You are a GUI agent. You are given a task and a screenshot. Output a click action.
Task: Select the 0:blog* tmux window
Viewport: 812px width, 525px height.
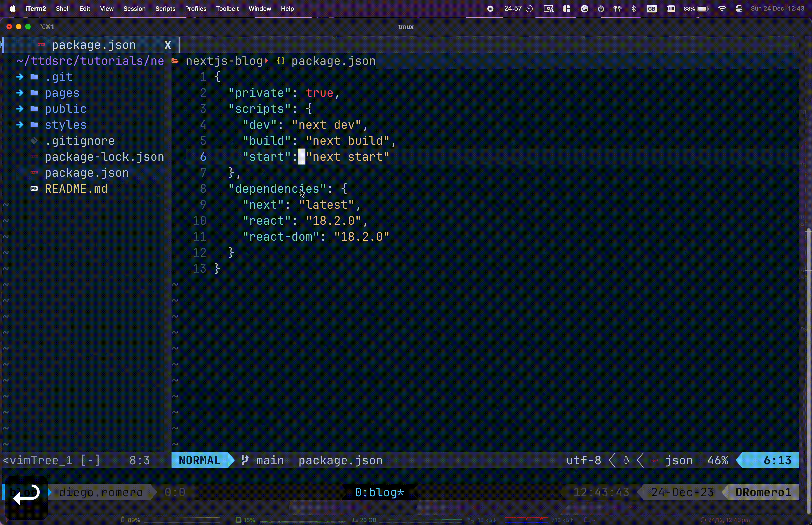tap(379, 493)
